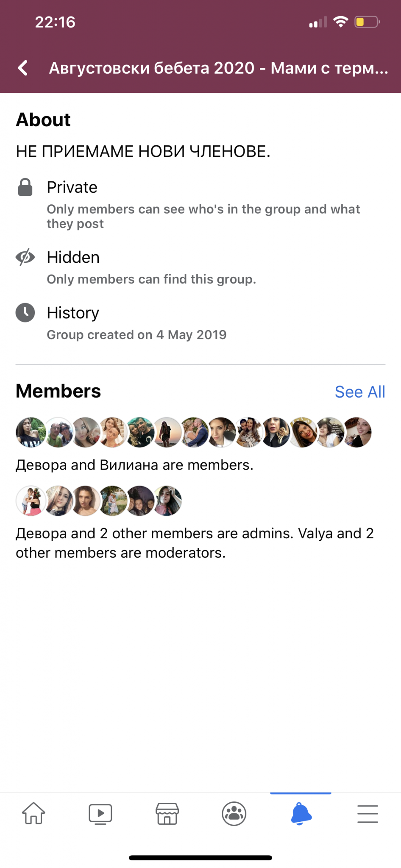Tap the last avatar in first members row
The height and width of the screenshot is (868, 401).
point(357,432)
